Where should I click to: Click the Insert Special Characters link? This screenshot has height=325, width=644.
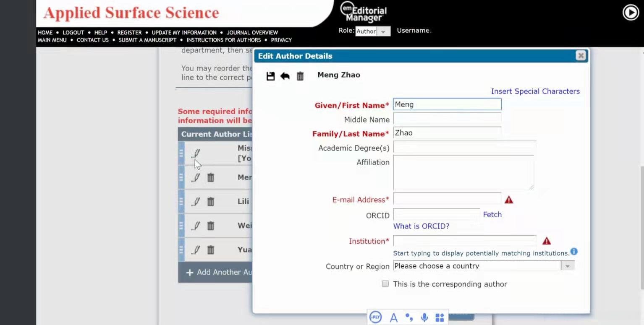point(535,91)
